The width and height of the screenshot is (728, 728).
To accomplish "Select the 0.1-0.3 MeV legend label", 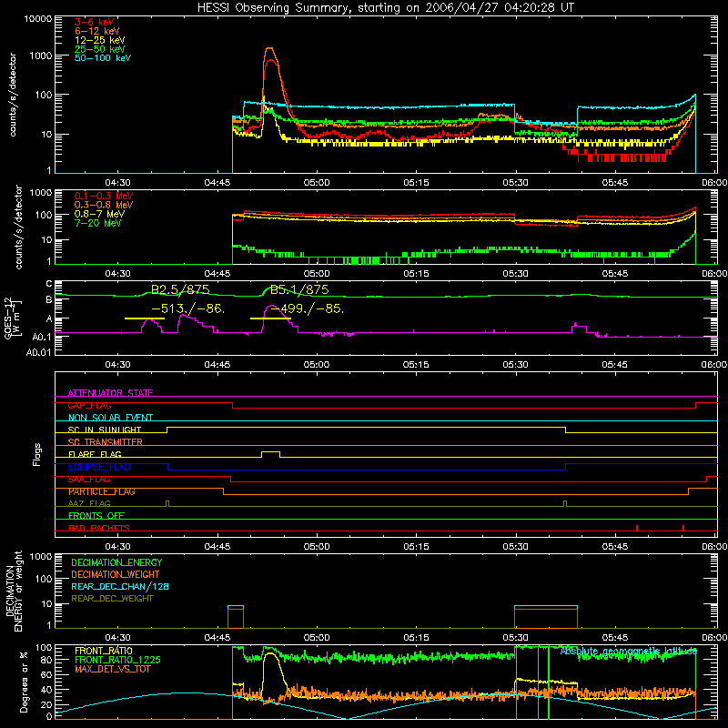I will 104,196.
